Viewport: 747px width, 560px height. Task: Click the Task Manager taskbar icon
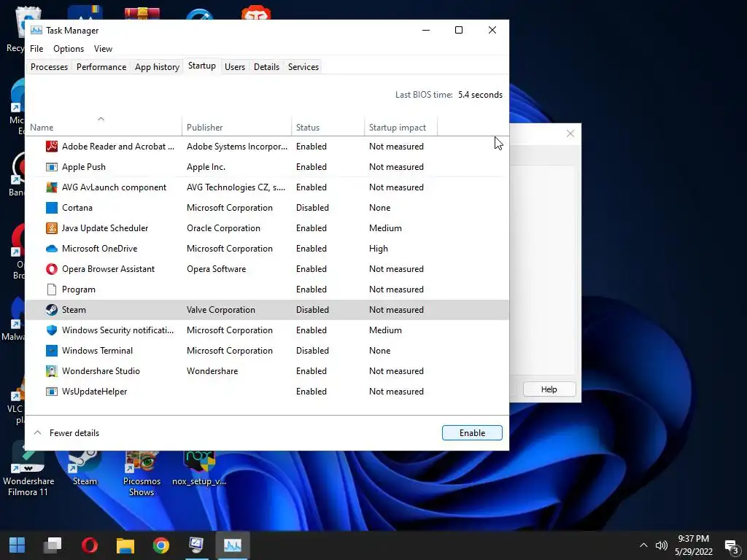pos(233,545)
